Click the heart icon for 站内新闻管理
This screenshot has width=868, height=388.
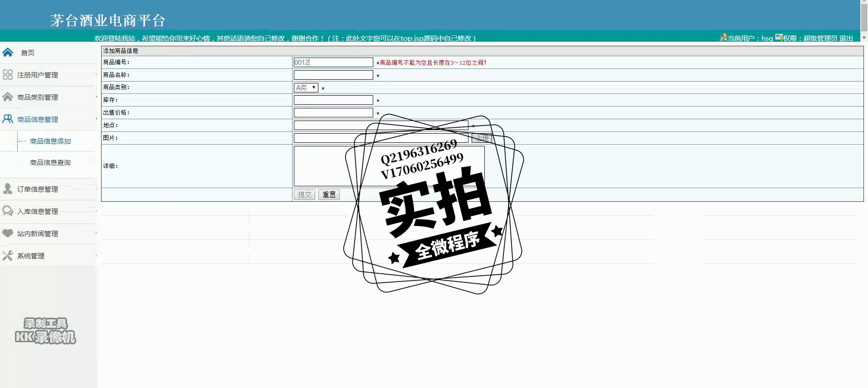pyautogui.click(x=8, y=233)
